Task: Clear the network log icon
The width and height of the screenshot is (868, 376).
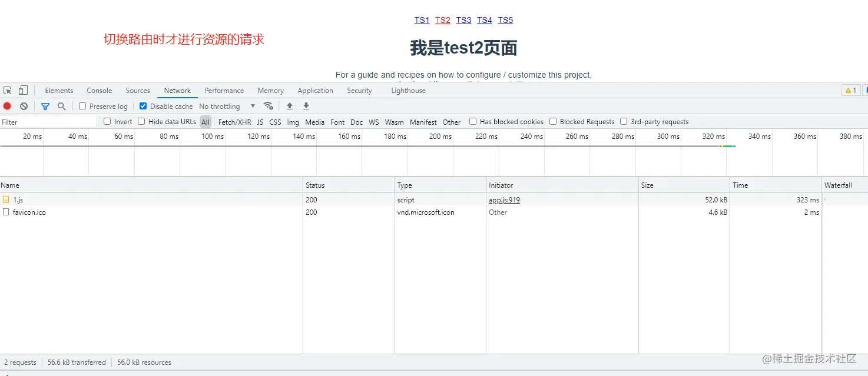Action: click(24, 107)
